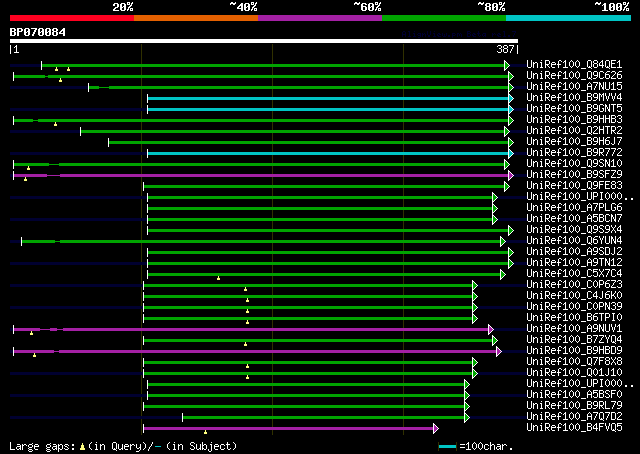Open hit UniRef100_Q84QE1
This screenshot has height=454, width=640.
pyautogui.click(x=574, y=65)
